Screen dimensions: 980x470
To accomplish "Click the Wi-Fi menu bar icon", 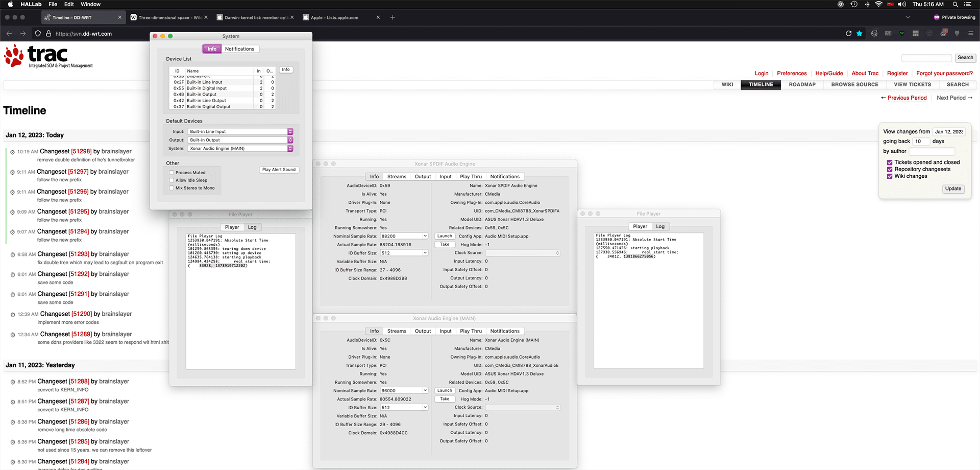I will click(x=878, y=4).
